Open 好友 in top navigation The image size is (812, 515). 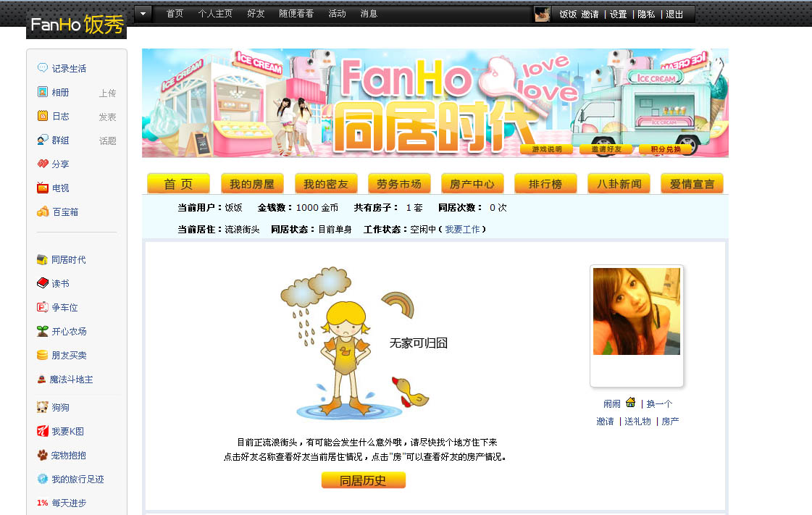(x=256, y=14)
